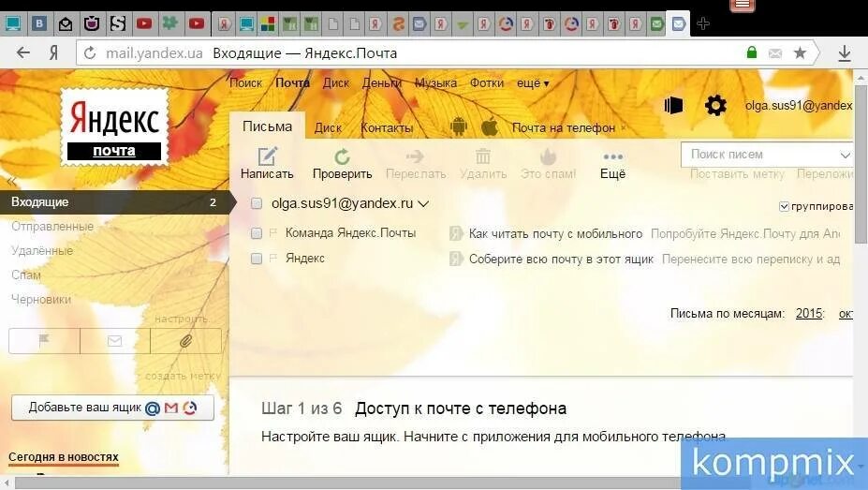The height and width of the screenshot is (490, 868).
Task: Open the Диск tab next to Письма
Action: 328,128
